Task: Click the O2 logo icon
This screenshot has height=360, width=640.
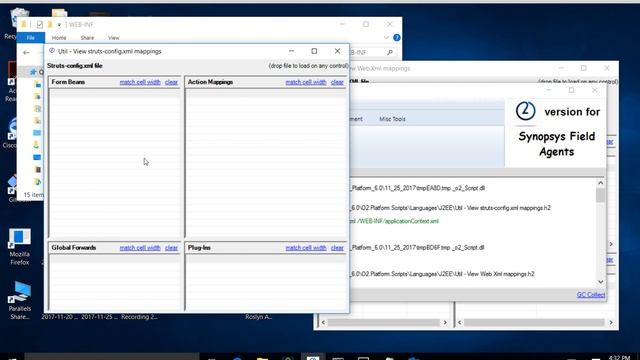Action: click(x=525, y=111)
